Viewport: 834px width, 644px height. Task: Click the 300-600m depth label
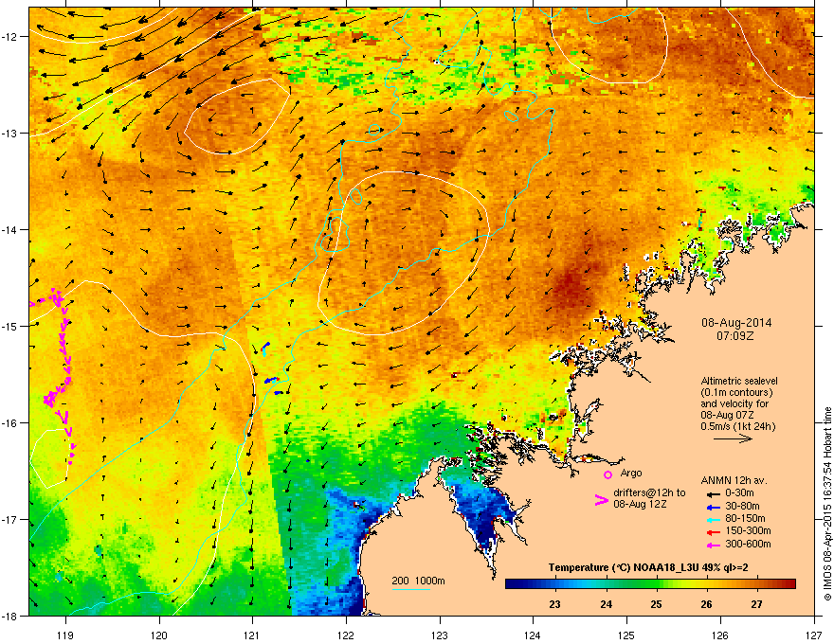[748, 545]
